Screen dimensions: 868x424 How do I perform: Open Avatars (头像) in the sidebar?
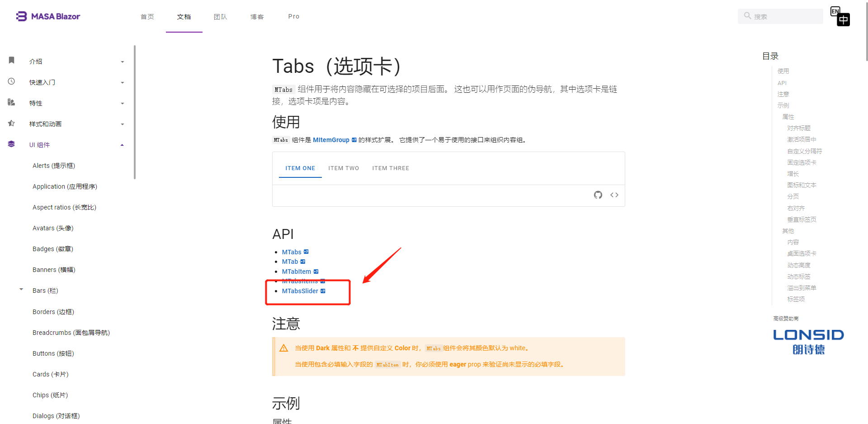point(53,228)
